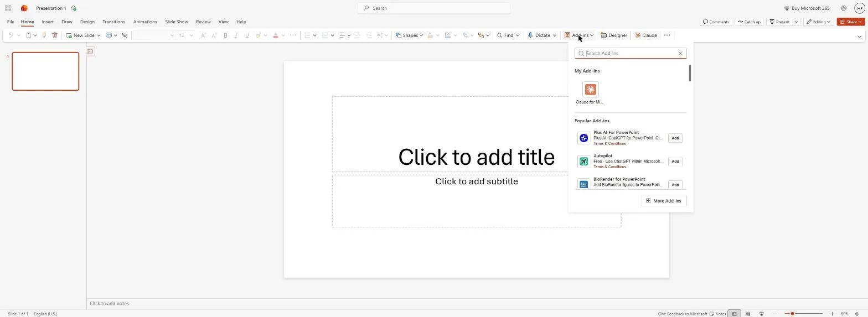Click Buy Microsoft 365
868x317 pixels.
point(807,8)
